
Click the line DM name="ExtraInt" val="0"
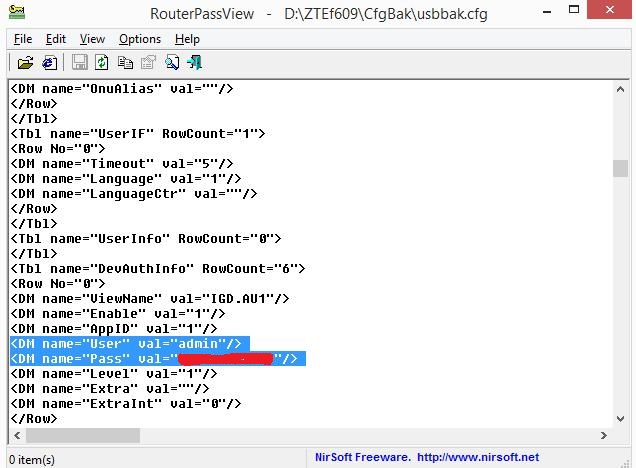126,404
